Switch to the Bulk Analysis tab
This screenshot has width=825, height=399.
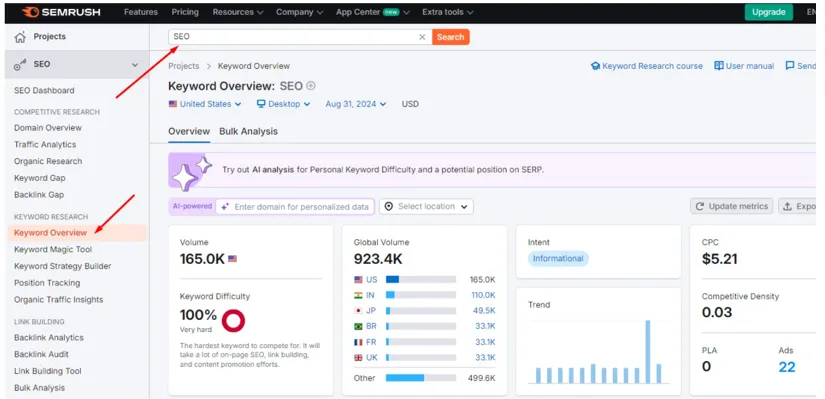pyautogui.click(x=248, y=132)
